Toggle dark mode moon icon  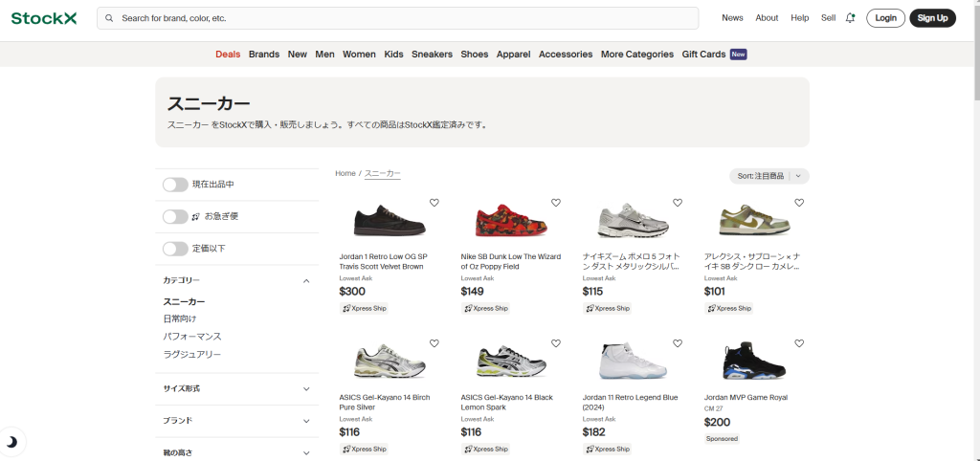(11, 442)
